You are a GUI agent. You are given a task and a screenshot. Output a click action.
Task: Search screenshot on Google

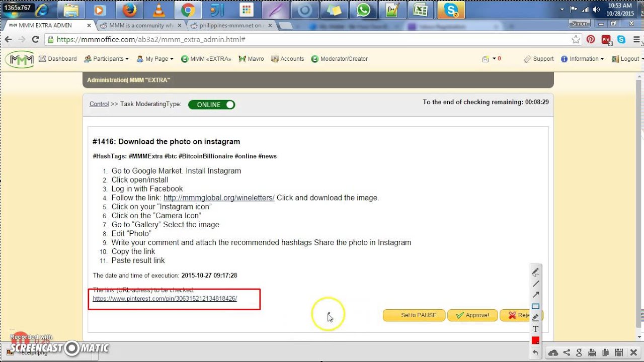(x=579, y=352)
